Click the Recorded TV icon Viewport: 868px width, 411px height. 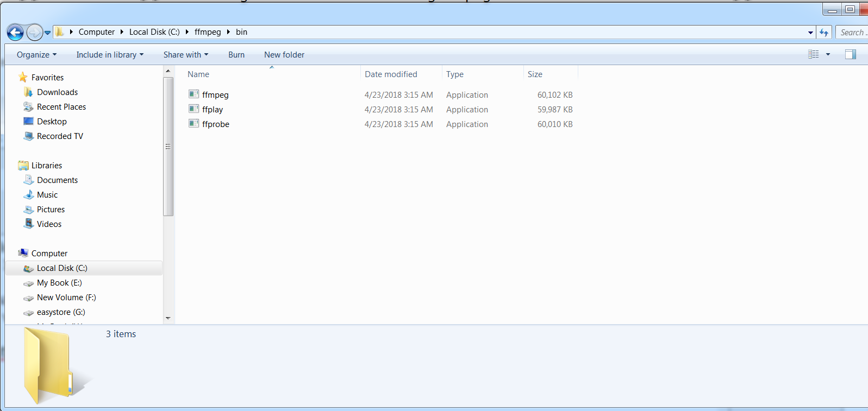click(28, 136)
